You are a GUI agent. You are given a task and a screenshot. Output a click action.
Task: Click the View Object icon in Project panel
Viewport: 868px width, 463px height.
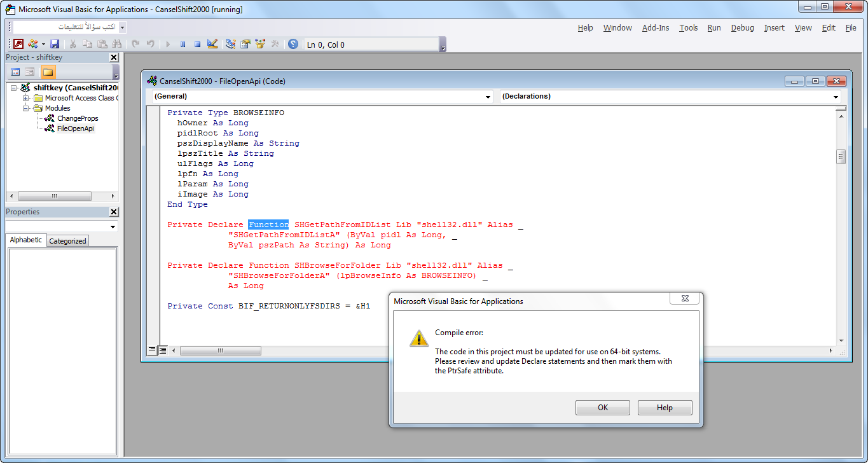(x=30, y=72)
